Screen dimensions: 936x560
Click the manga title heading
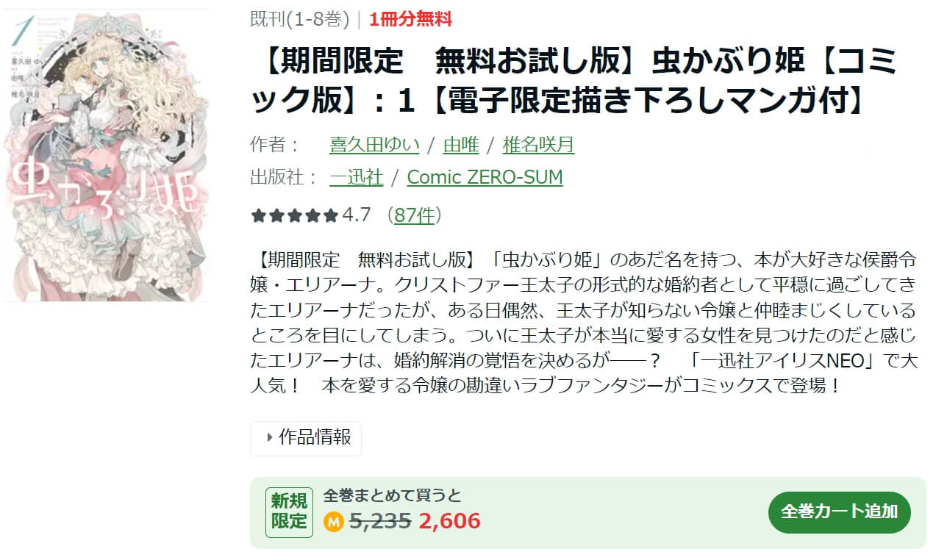click(x=580, y=82)
